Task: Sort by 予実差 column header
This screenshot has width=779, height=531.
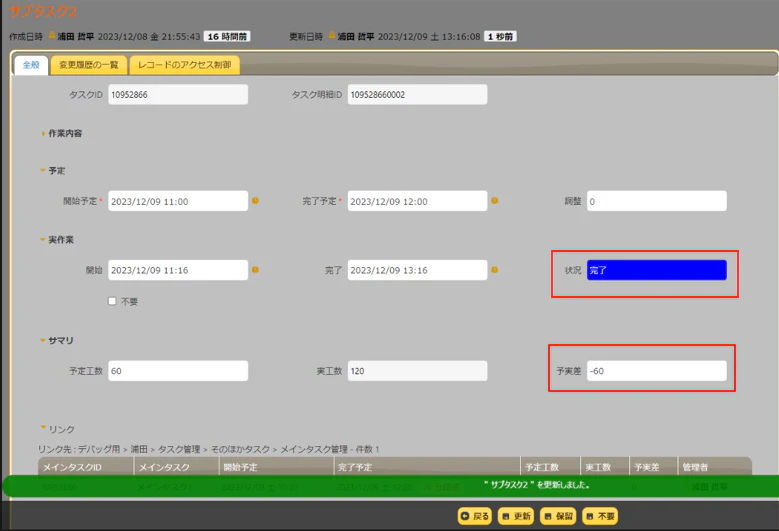Action: [653, 467]
